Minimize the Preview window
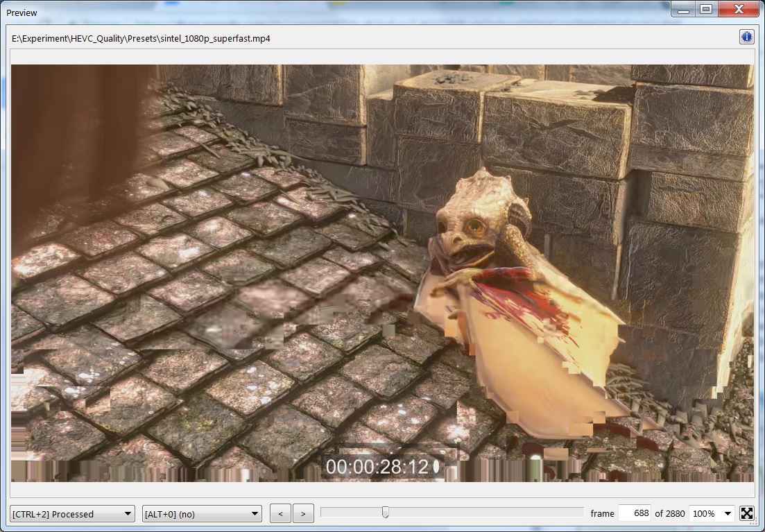This screenshot has height=532, width=765. (x=683, y=9)
